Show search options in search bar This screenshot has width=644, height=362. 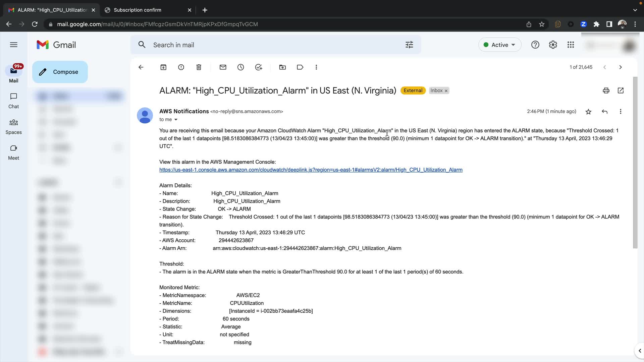[409, 45]
